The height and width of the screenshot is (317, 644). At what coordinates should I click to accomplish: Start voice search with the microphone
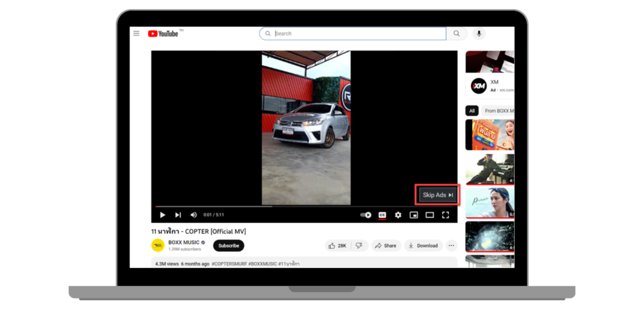tap(479, 34)
